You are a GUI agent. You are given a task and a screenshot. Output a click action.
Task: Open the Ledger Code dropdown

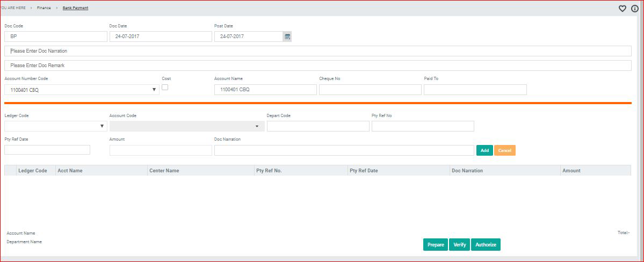pyautogui.click(x=102, y=126)
